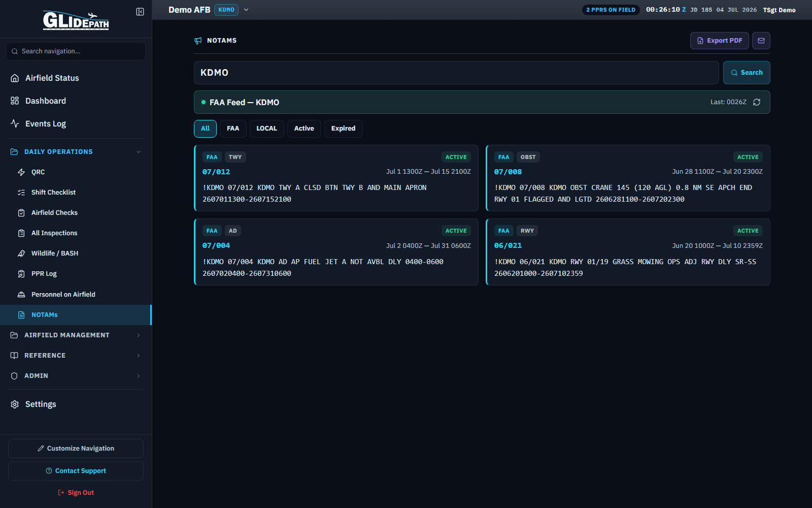Open the Shift Checklist menu item
812x508 pixels.
76,193
